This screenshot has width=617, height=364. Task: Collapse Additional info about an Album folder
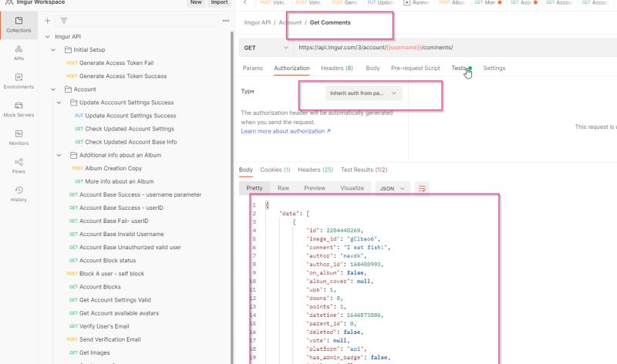59,156
